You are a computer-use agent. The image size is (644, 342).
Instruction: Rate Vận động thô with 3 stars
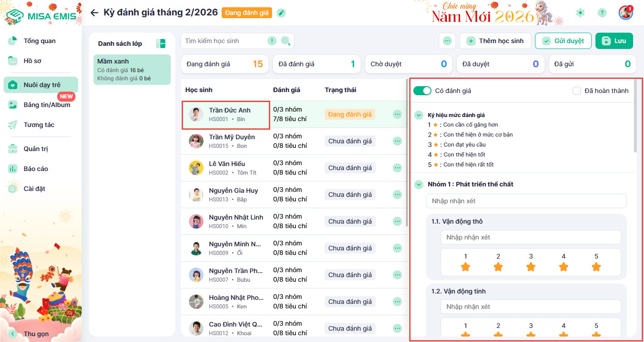click(x=531, y=267)
